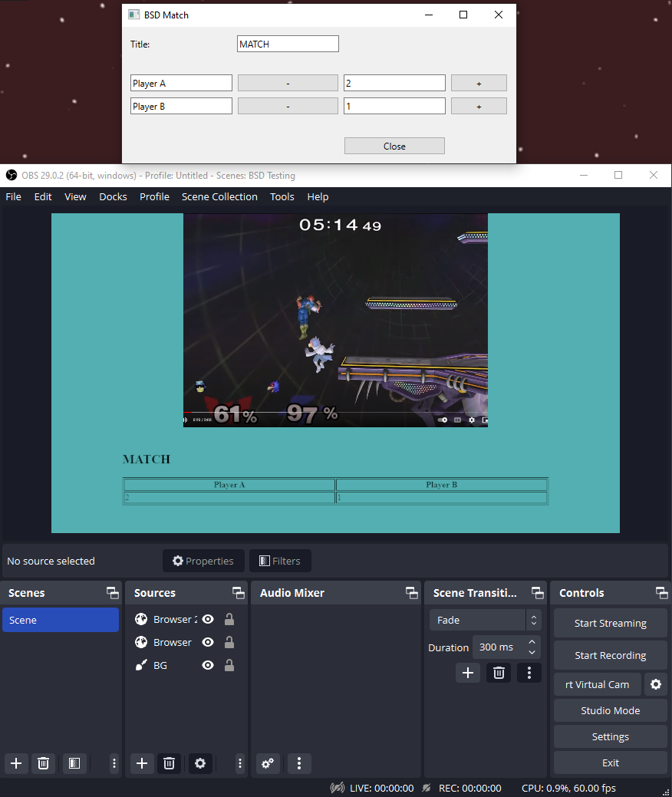
Task: Add a new source with plus icon
Action: tap(142, 763)
